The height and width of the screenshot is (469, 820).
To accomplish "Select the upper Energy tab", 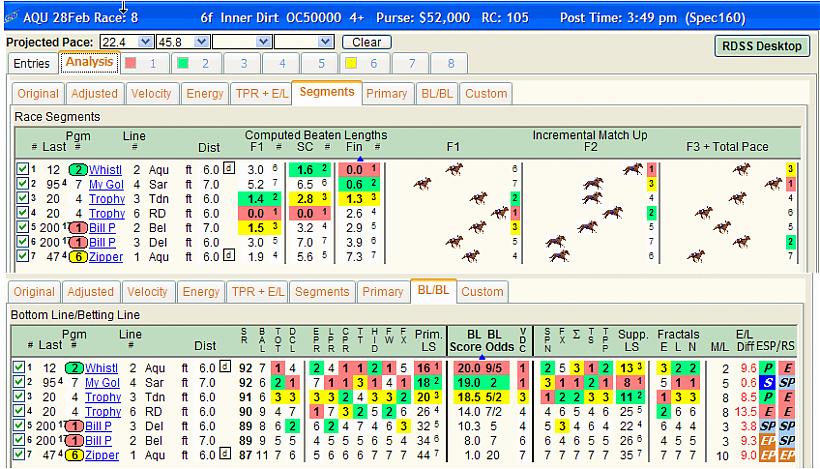I will pyautogui.click(x=204, y=94).
